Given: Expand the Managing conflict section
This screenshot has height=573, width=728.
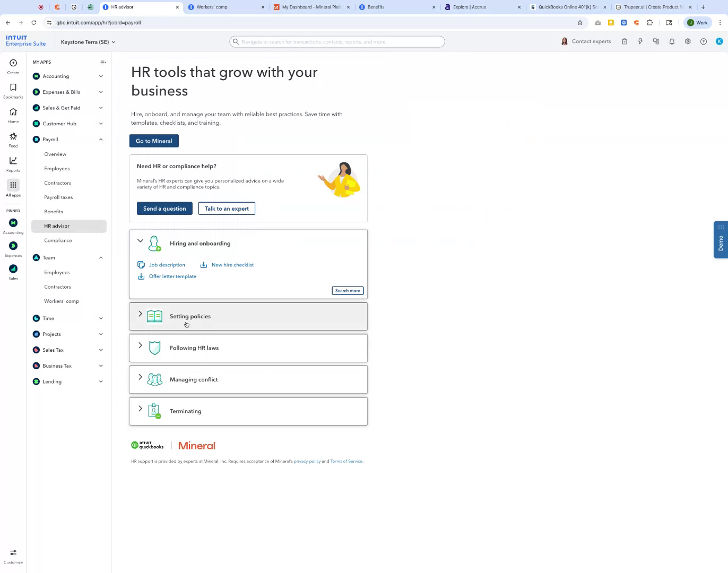Looking at the screenshot, I should click(x=248, y=379).
